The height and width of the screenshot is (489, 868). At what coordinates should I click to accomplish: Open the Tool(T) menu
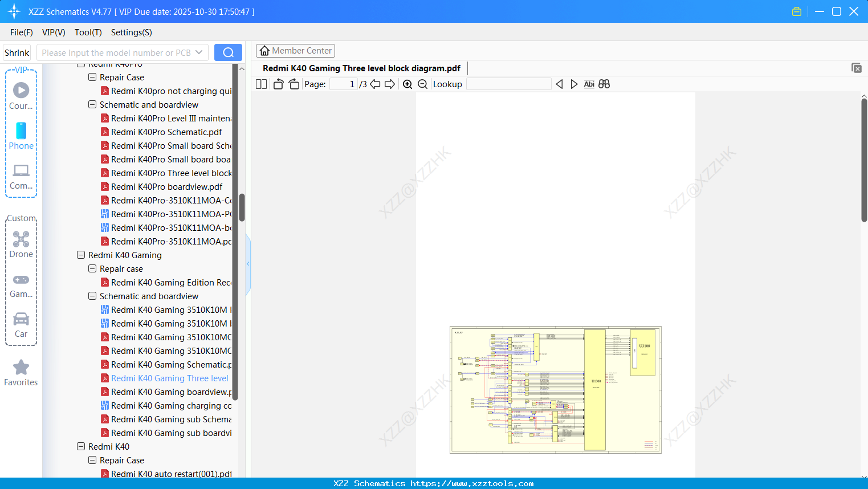click(88, 32)
